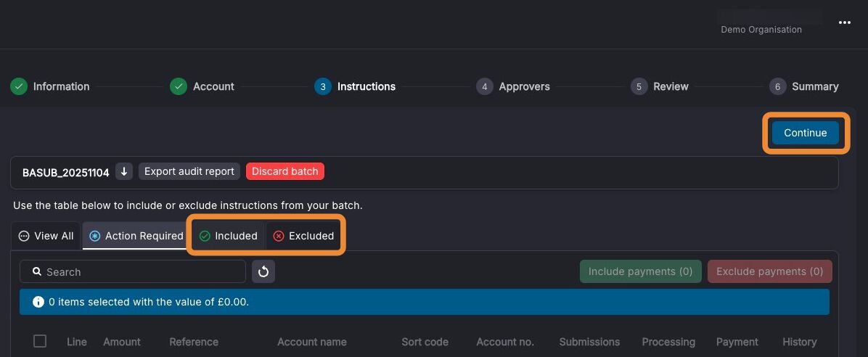Open the View All tab

coord(46,236)
